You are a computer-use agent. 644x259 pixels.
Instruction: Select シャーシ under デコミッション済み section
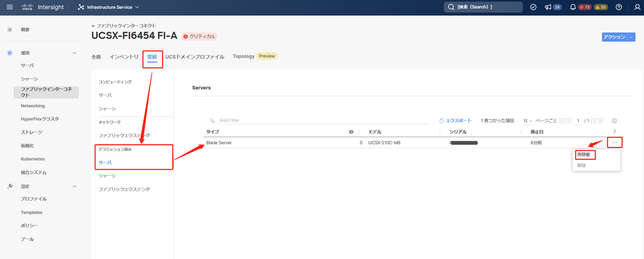point(107,176)
